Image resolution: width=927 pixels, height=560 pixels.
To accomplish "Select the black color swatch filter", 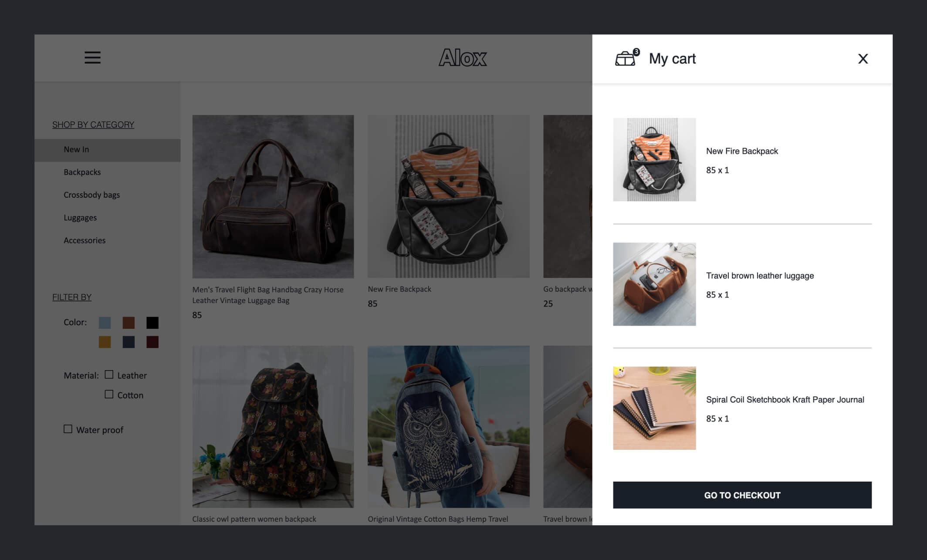I will [152, 322].
